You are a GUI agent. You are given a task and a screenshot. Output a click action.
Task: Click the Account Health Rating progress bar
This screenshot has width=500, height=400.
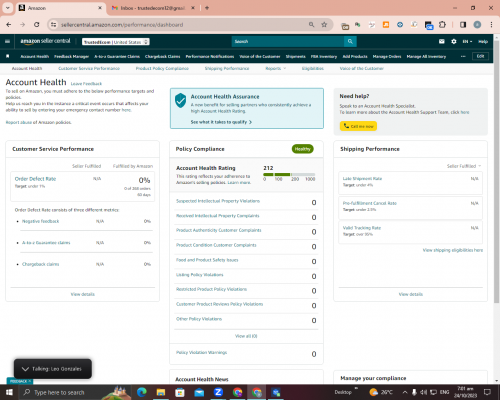pyautogui.click(x=289, y=174)
